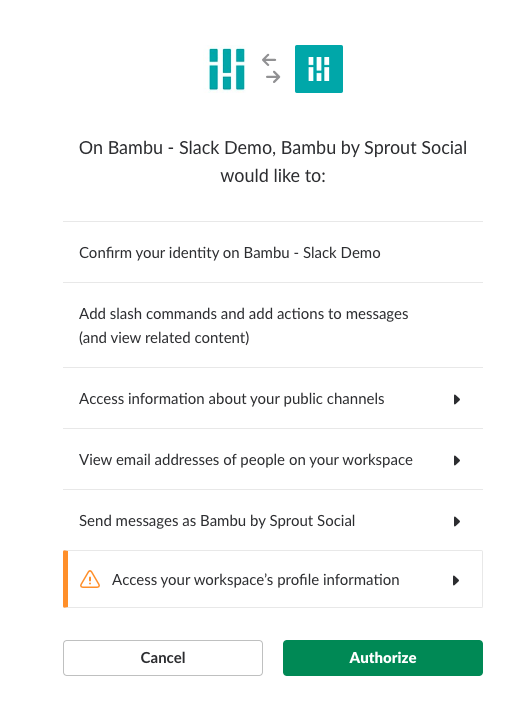Select the Confirm your identity permission row

coord(273,252)
